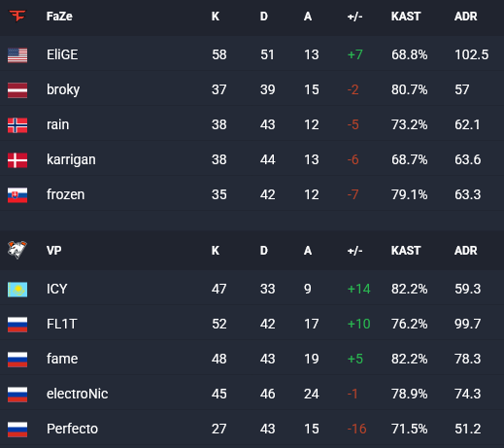
Task: Open the VP team name link
Action: [53, 251]
